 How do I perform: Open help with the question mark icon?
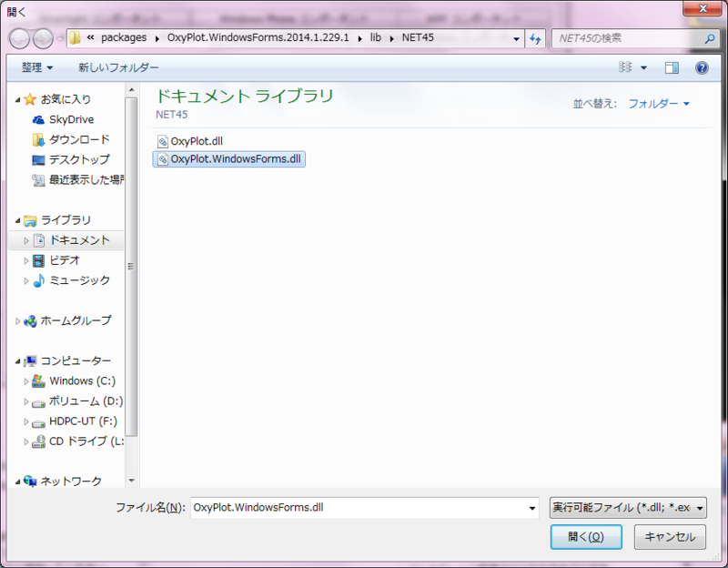(x=702, y=67)
